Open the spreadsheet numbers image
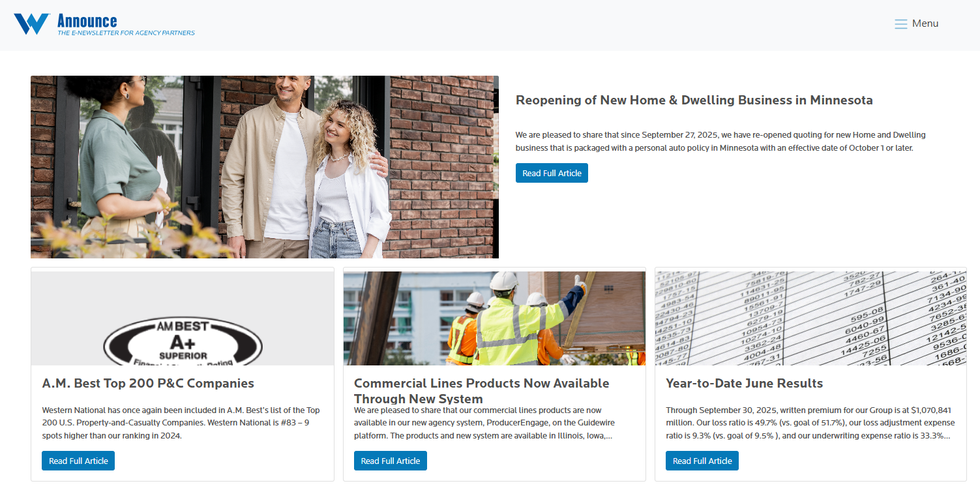Screen dimensions: 980x492 (x=810, y=318)
